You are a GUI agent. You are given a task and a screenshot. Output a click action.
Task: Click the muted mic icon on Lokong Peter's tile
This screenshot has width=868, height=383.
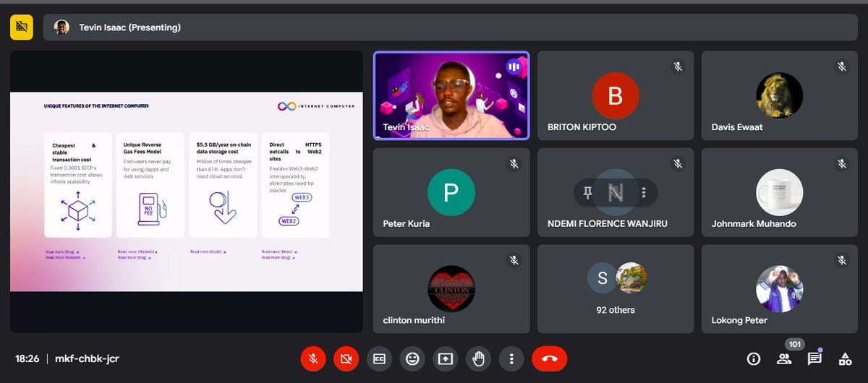tap(841, 260)
